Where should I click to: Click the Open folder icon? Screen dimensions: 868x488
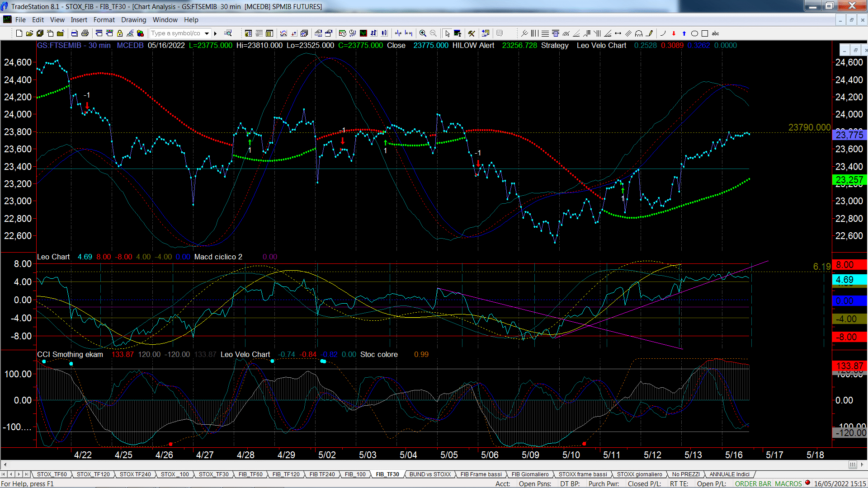click(x=29, y=33)
